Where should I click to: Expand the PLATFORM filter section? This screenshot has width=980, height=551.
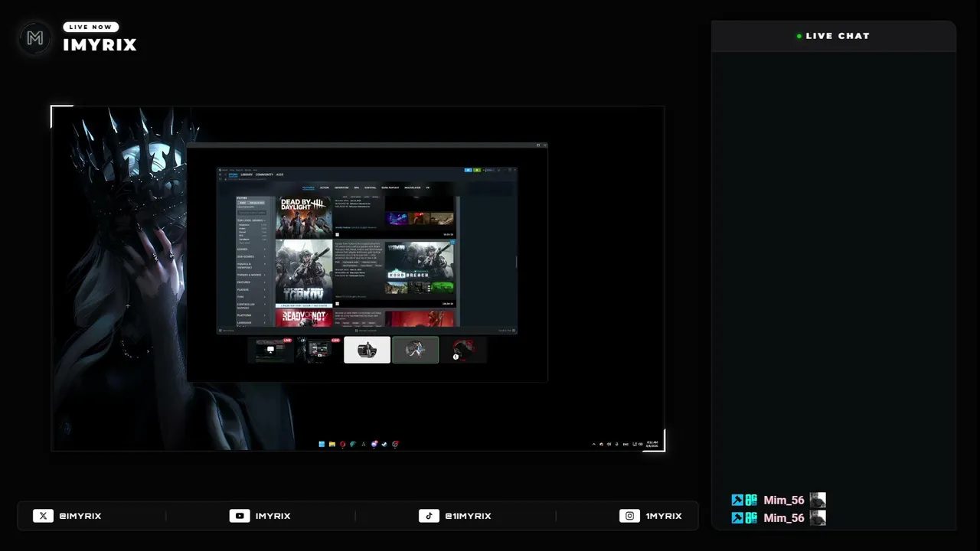(x=251, y=315)
